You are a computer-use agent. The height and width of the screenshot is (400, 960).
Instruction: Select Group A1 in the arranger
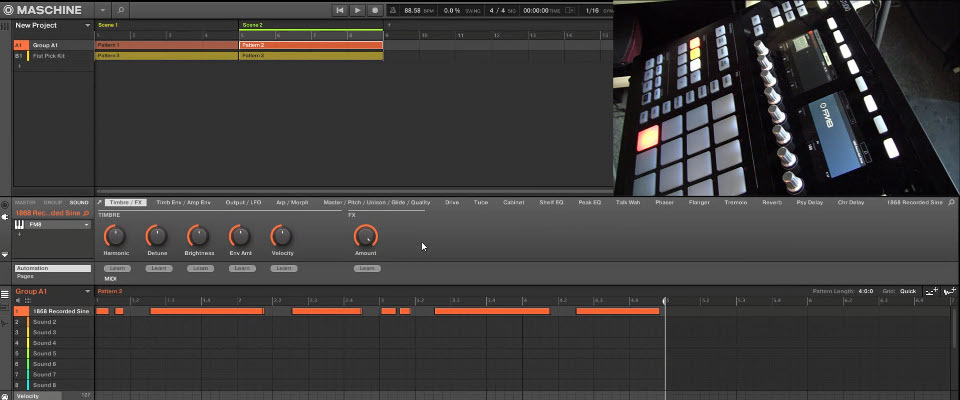tap(53, 45)
